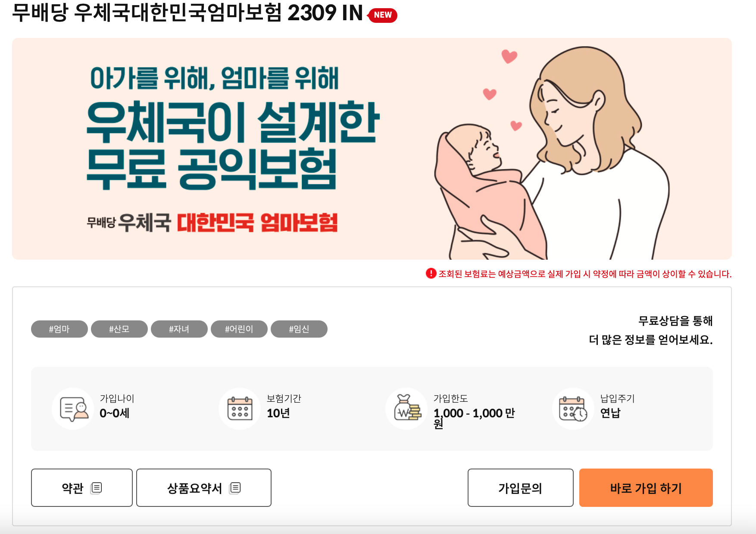Select the #자녀 hashtag tag

tap(179, 329)
